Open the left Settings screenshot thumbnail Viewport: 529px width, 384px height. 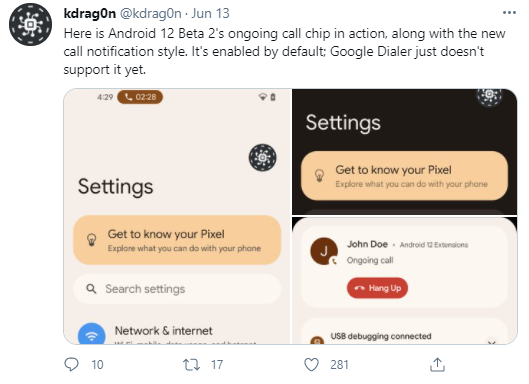tap(177, 217)
